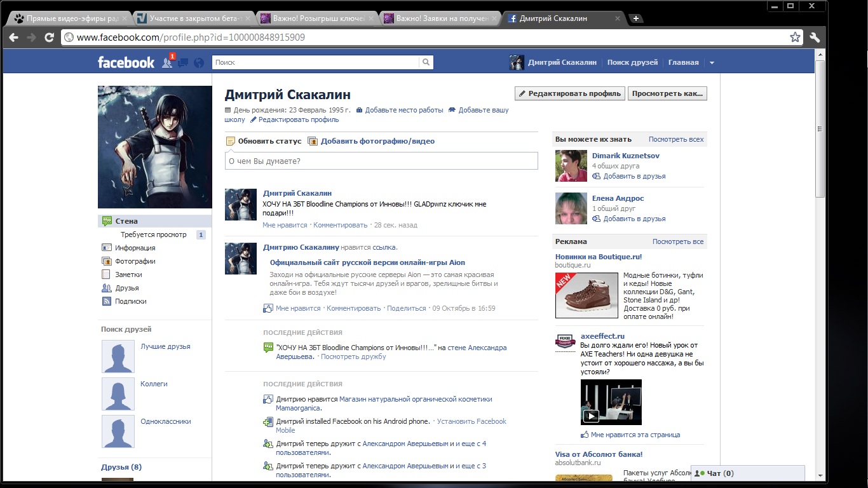Select 'Информация' in left sidebar

[135, 248]
